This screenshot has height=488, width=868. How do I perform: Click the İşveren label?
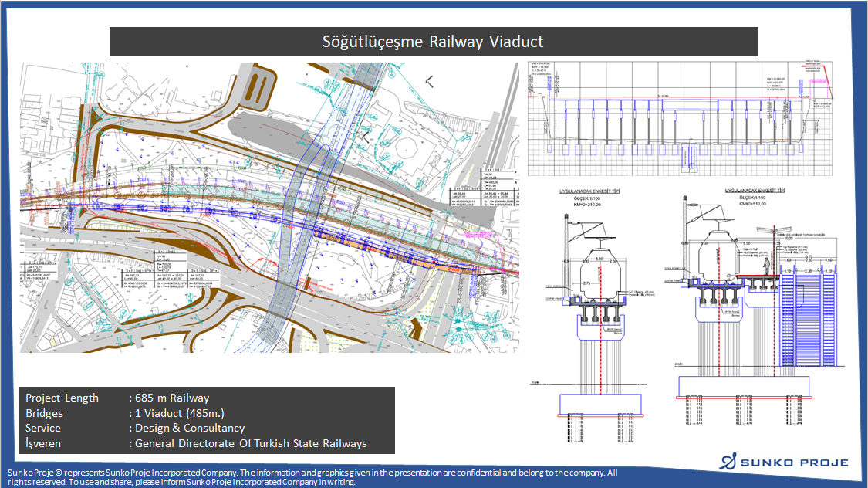click(x=43, y=443)
